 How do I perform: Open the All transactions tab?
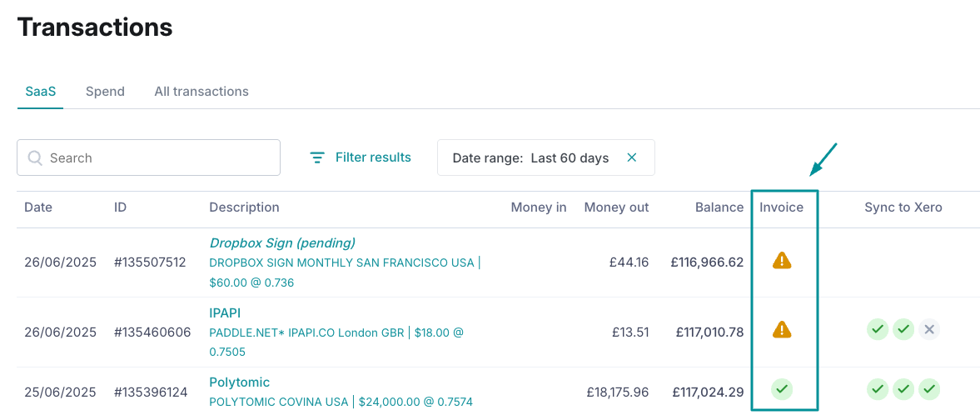point(201,92)
